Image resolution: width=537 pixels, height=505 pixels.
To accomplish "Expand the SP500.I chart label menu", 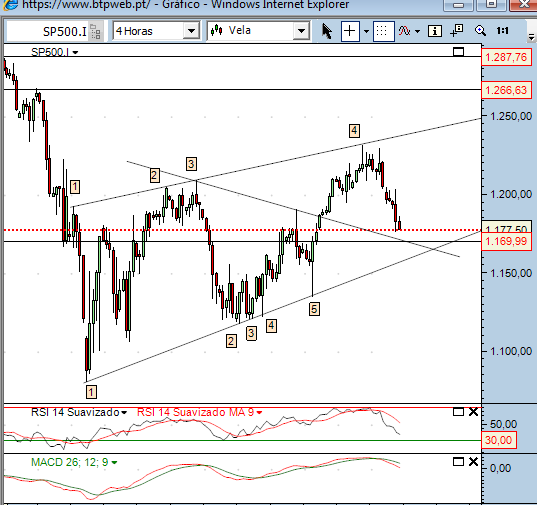I will pos(75,52).
